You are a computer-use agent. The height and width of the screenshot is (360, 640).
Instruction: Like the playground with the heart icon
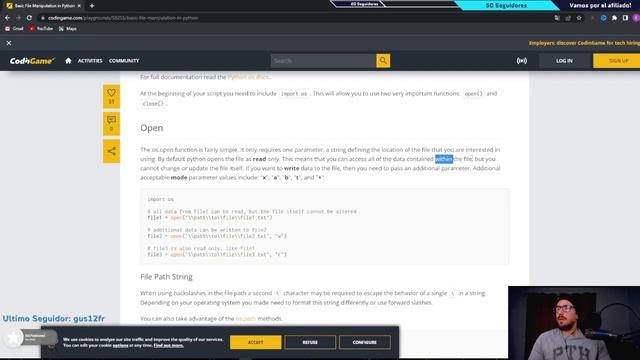(x=111, y=96)
